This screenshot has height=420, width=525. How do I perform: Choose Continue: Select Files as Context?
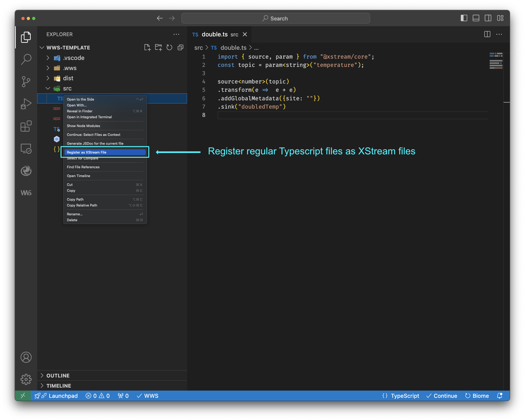pyautogui.click(x=105, y=135)
